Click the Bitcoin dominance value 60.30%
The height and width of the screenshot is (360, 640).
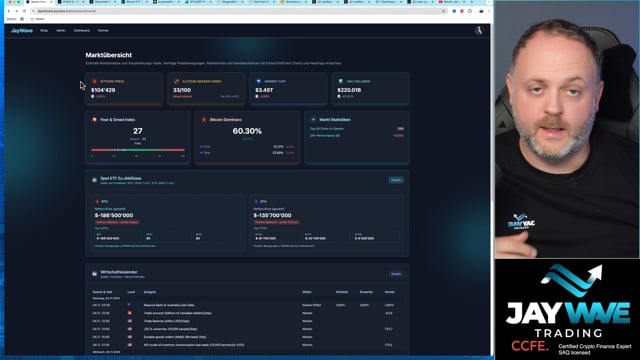point(247,131)
